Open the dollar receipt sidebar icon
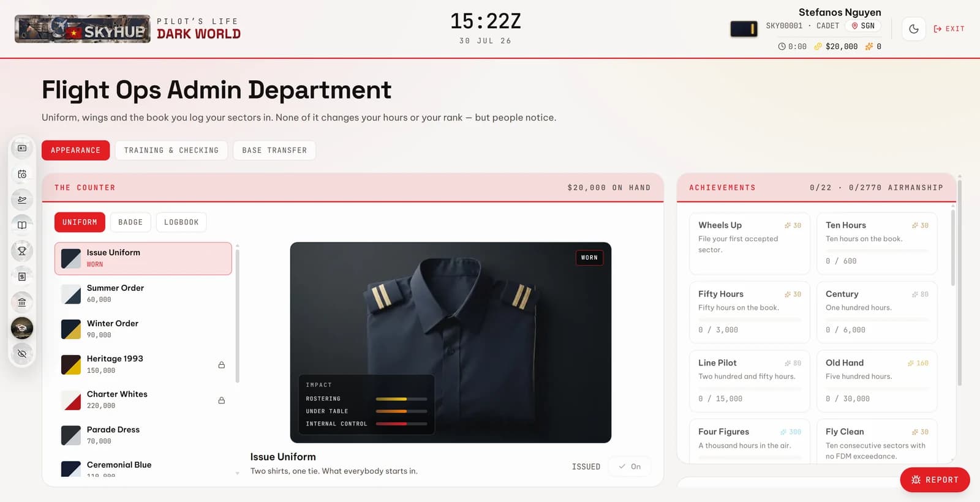 22,276
